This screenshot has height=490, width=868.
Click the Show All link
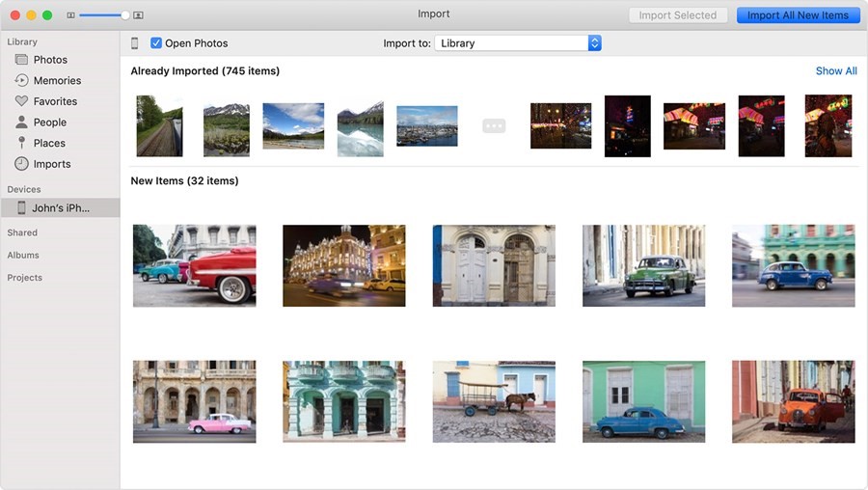coord(835,71)
